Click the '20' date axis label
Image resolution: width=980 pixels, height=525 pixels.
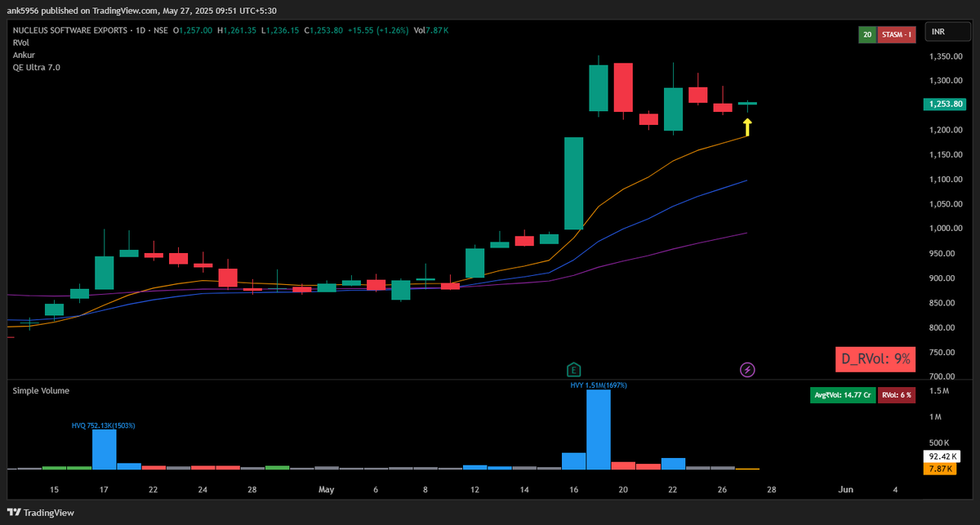coord(623,490)
